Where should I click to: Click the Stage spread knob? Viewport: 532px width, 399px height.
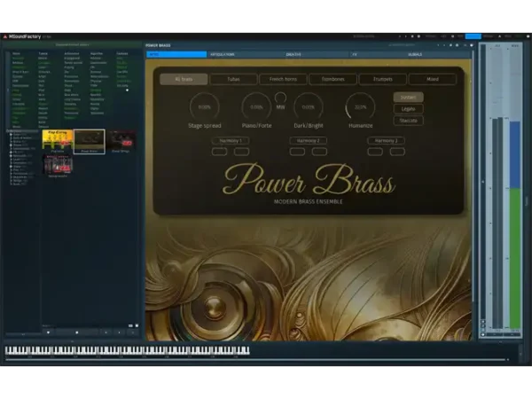click(x=204, y=107)
